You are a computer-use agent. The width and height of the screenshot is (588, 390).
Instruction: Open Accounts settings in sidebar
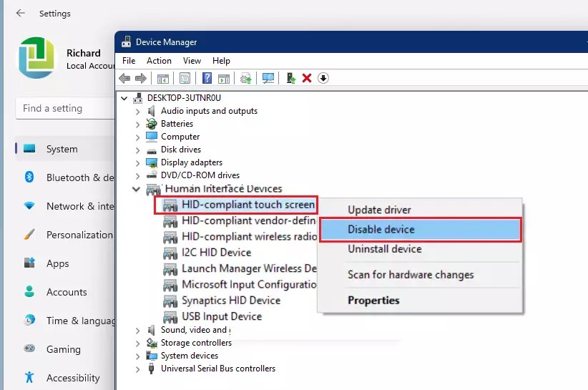tap(65, 292)
